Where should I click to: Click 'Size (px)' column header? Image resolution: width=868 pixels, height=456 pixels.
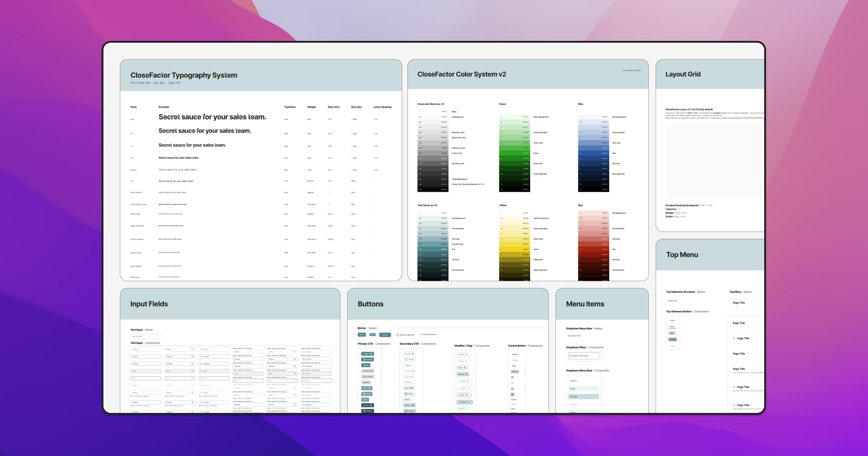tap(356, 107)
